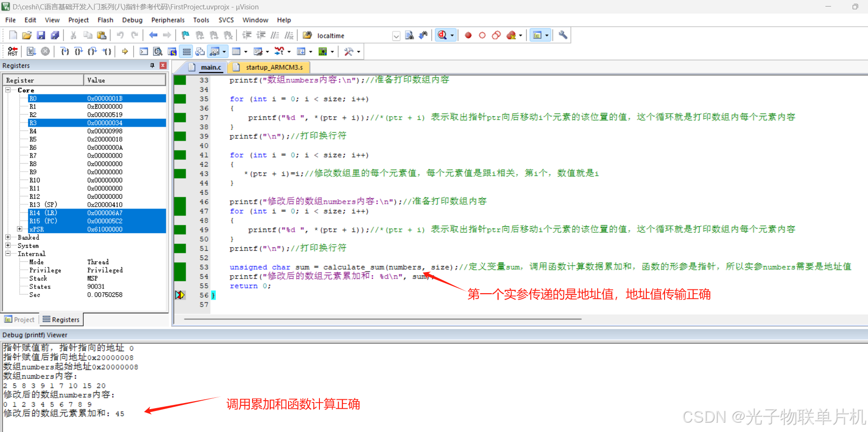Select the R13 (SP) register row

point(97,204)
